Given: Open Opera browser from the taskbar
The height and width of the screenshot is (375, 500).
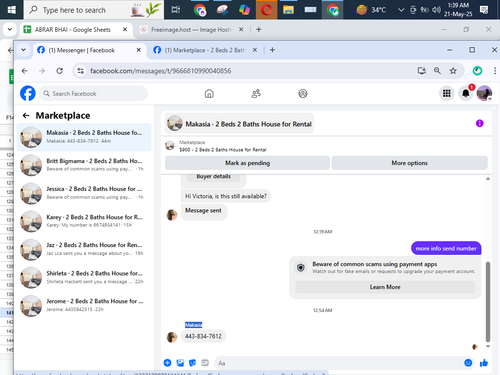Looking at the screenshot, I should tap(266, 10).
